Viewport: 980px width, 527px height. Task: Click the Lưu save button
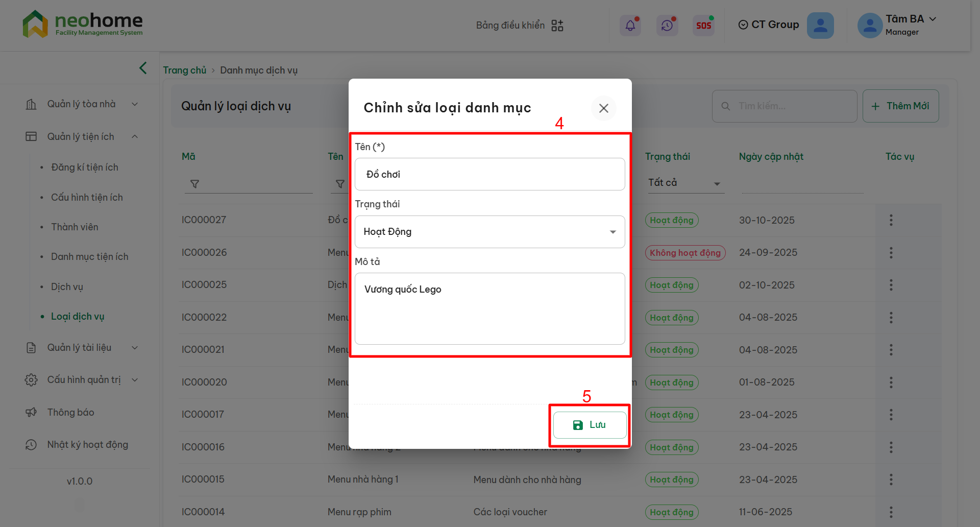(590, 425)
